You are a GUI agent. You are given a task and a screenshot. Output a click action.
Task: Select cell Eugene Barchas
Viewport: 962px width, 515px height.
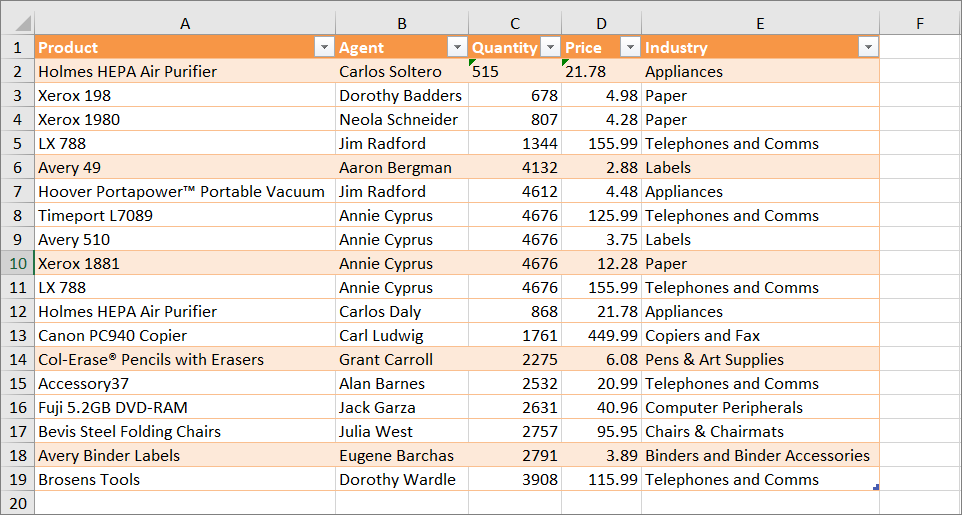pos(402,455)
